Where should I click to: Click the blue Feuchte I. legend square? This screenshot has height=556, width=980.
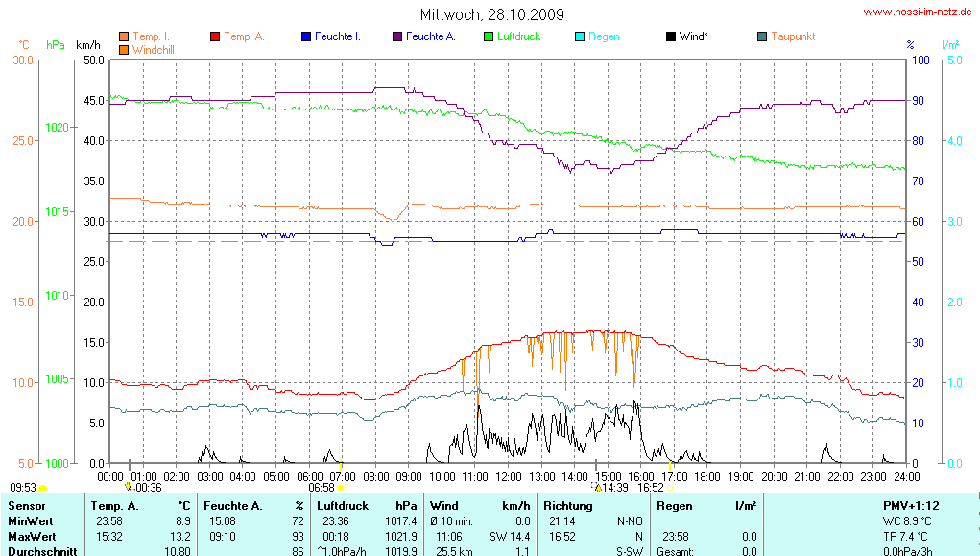pyautogui.click(x=306, y=36)
